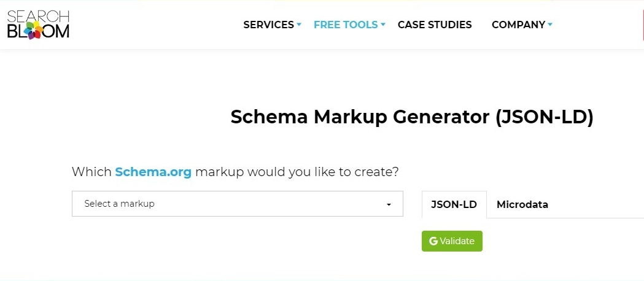Screen dimensions: 644x281
Task: Switch to the JSON-LD tab
Action: tap(454, 204)
